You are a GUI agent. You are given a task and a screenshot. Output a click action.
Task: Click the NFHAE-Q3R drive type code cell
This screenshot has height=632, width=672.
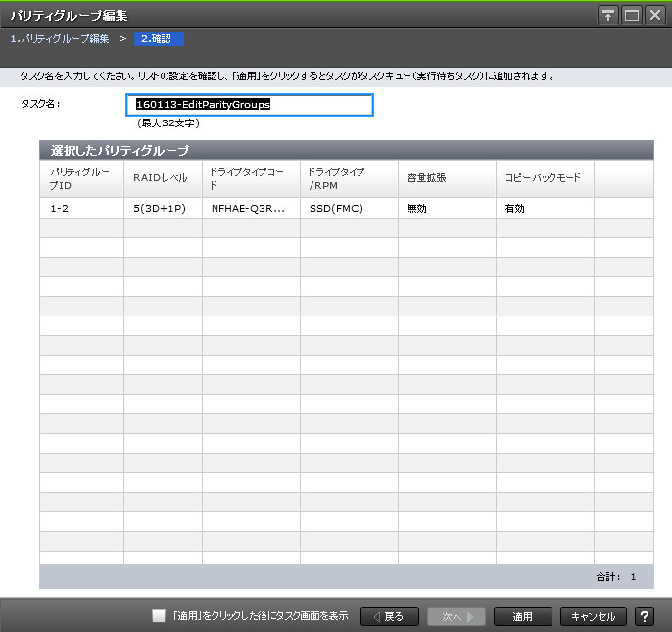click(250, 209)
